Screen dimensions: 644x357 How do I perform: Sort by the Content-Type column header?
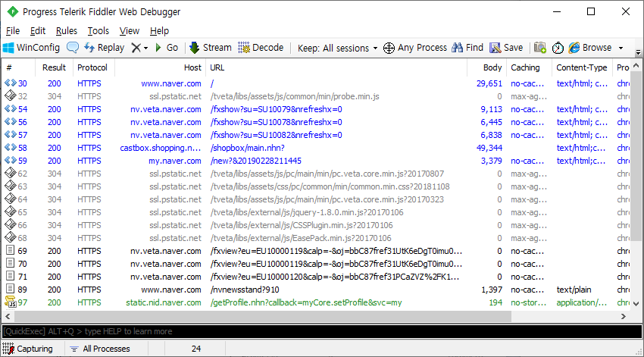tap(582, 67)
